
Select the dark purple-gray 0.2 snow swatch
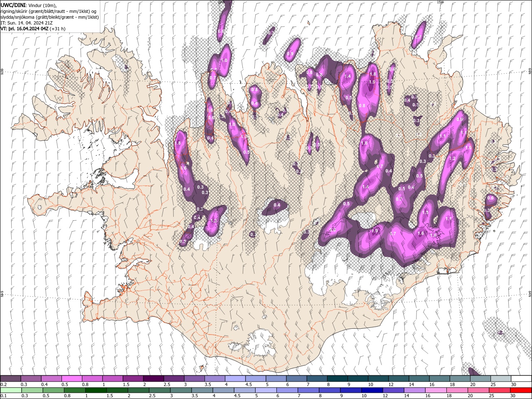10,379
